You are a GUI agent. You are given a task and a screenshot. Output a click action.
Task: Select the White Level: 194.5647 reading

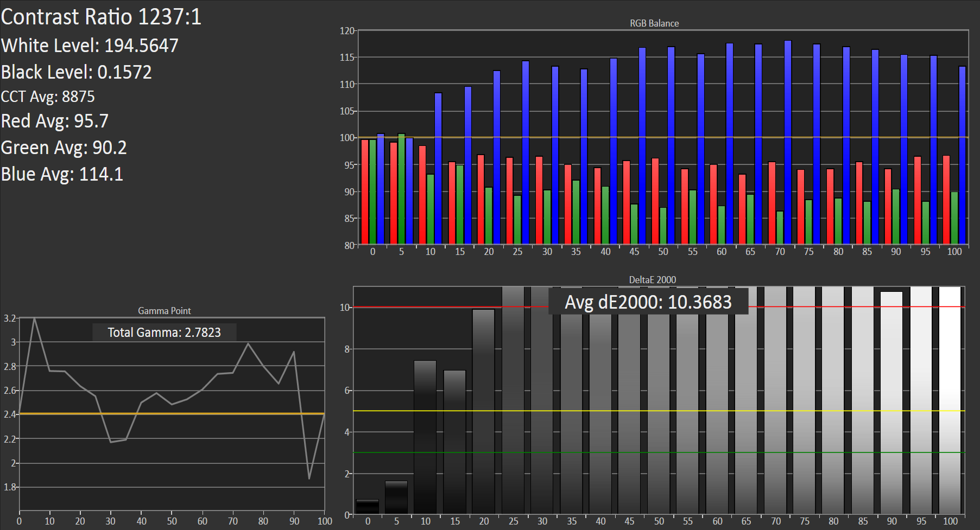(90, 46)
